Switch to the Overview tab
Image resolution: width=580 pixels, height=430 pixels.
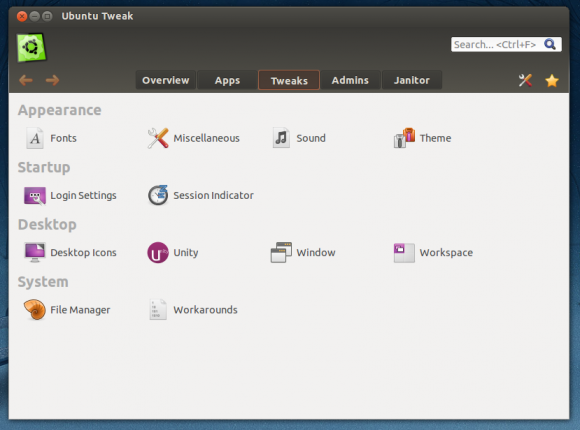coord(165,80)
